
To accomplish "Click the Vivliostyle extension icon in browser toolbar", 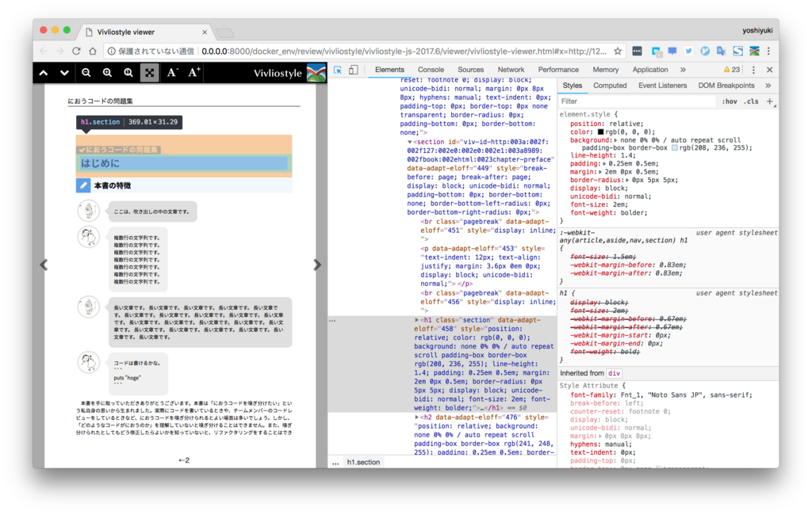I will (755, 51).
